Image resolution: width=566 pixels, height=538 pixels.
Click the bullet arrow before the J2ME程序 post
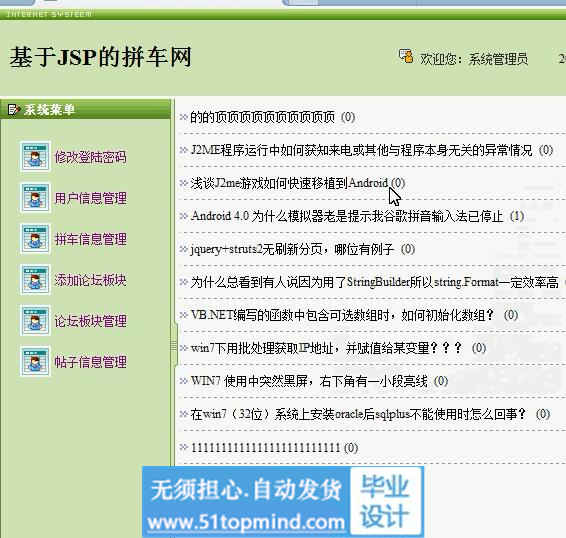point(184,149)
